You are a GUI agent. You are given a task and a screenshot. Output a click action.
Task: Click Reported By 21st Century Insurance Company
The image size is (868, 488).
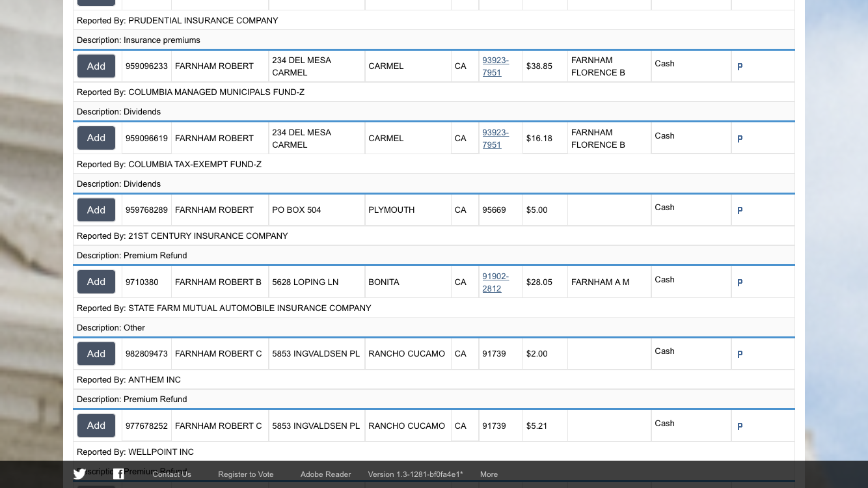[x=434, y=236]
